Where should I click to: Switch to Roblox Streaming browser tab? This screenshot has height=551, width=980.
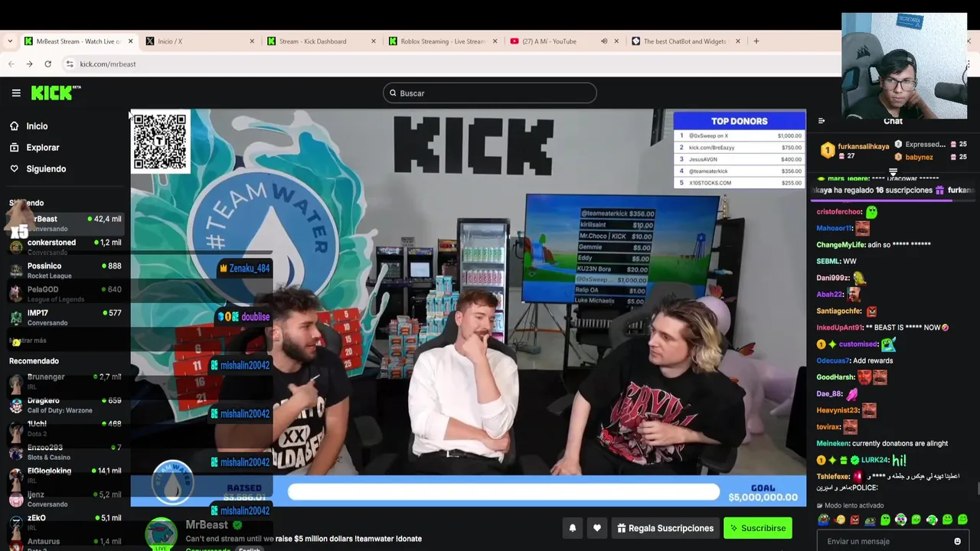(x=443, y=41)
